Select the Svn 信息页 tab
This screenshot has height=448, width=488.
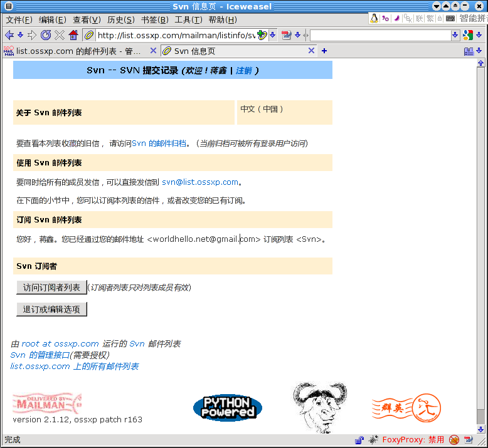click(240, 51)
